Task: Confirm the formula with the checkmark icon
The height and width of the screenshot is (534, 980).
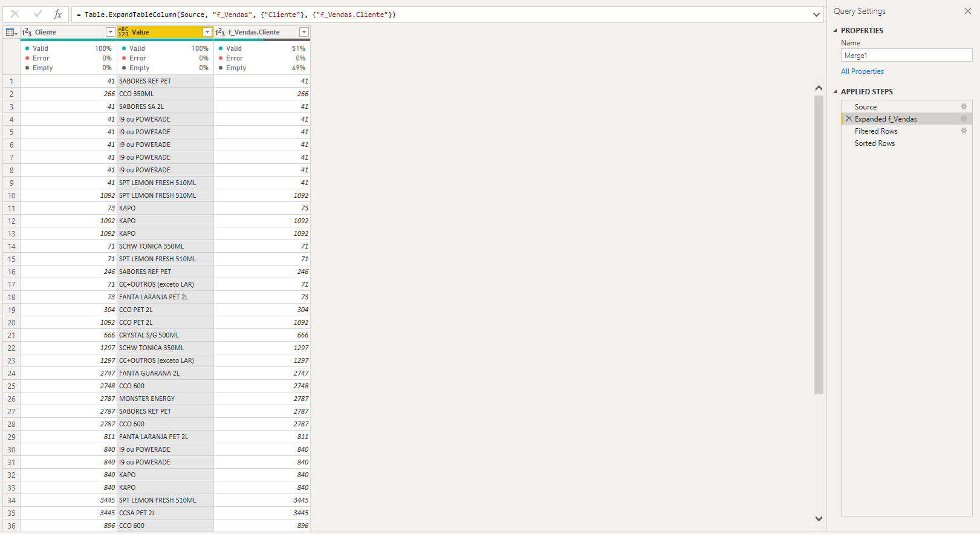Action: 37,14
